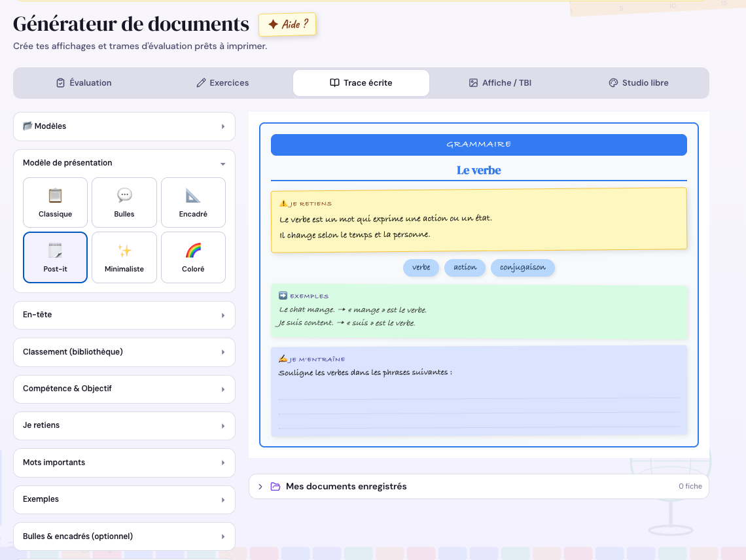Click the blue GRAMMAIRE banner in preview
This screenshot has height=560, width=746.
coord(478,145)
